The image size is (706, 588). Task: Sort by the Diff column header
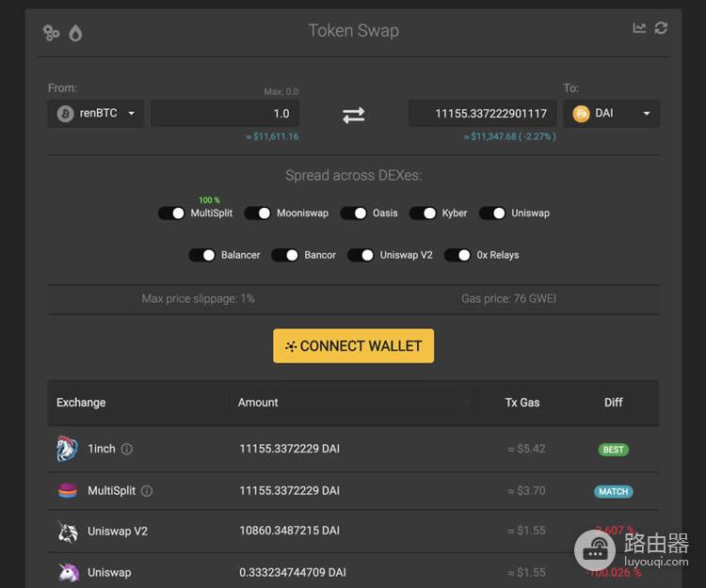point(614,403)
